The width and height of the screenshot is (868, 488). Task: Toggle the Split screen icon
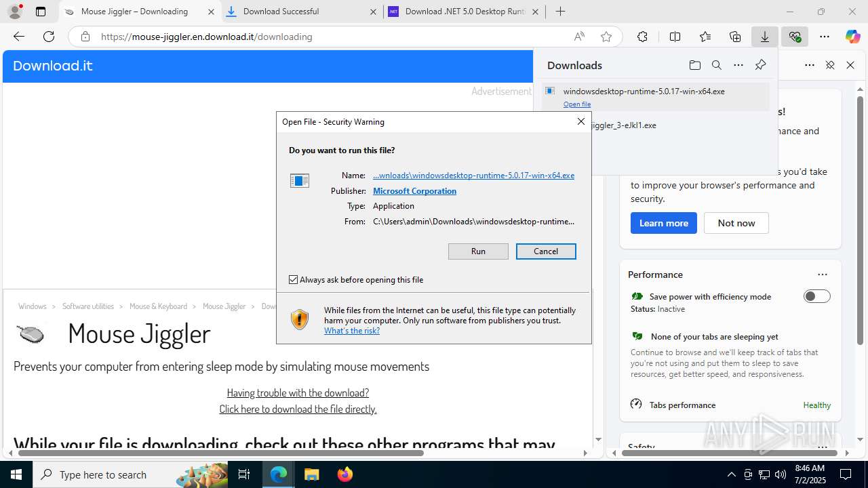point(675,37)
